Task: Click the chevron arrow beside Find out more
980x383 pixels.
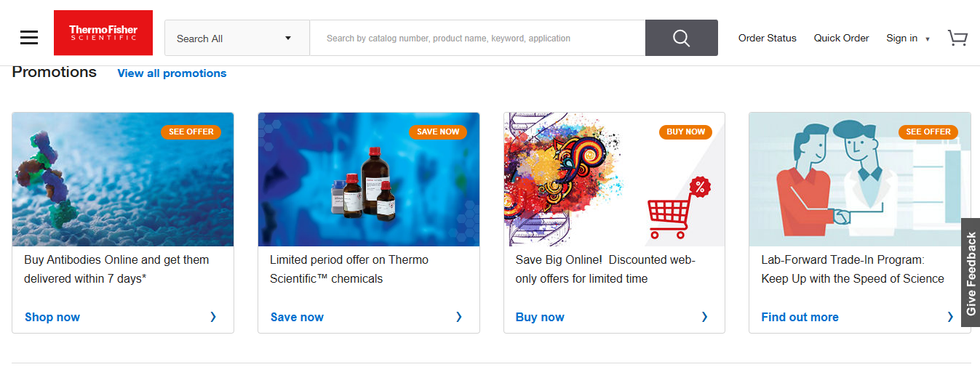Action: pyautogui.click(x=950, y=317)
